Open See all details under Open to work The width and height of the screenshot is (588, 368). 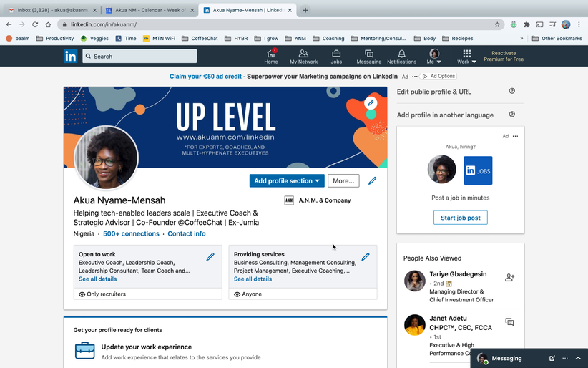[97, 279]
